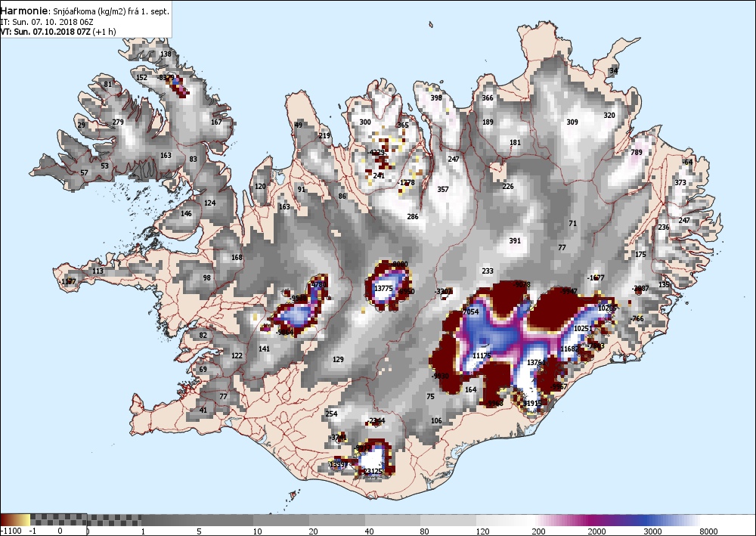This screenshot has width=756, height=536.
Task: Click glacier value 10251 on eastern Vatnajökull
Action: [x=583, y=328]
